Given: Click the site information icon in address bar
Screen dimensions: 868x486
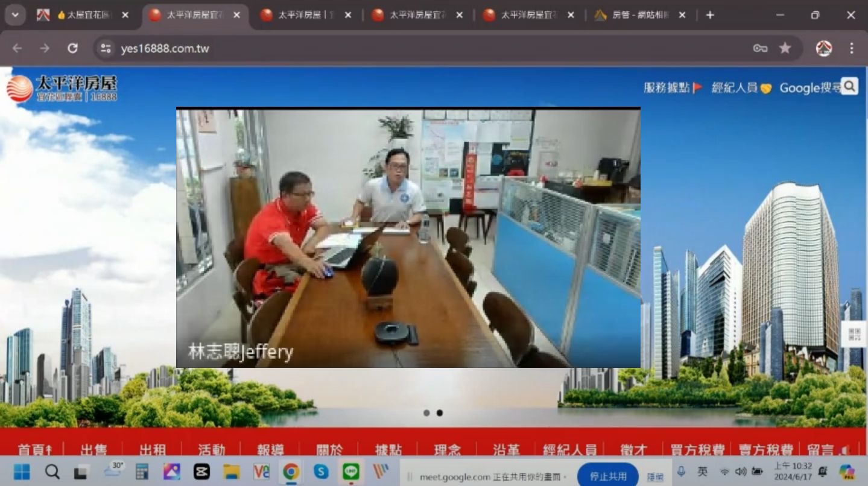Looking at the screenshot, I should pyautogui.click(x=106, y=48).
